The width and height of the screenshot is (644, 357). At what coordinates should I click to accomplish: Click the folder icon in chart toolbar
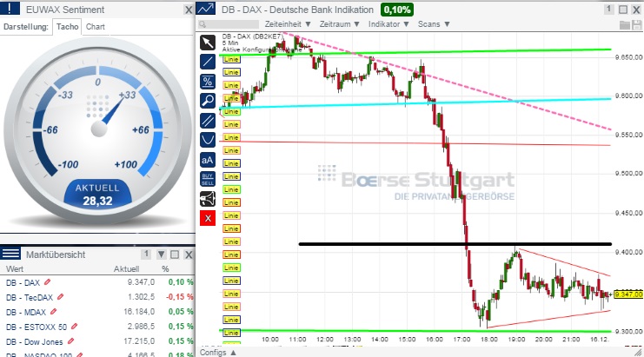click(x=625, y=24)
